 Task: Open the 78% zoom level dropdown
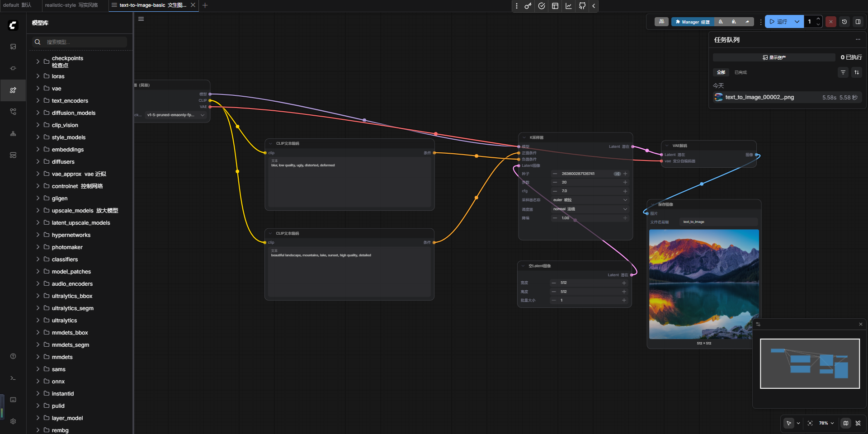(x=826, y=423)
